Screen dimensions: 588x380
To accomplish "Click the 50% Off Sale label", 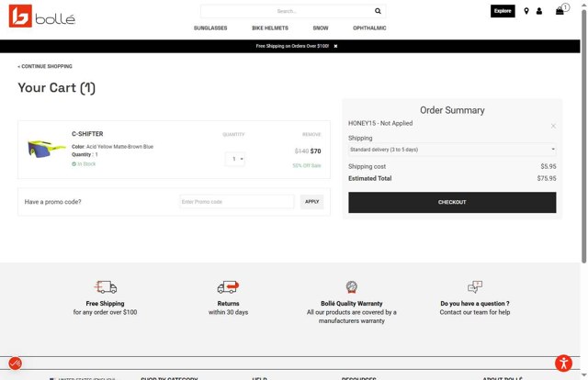I will [307, 165].
